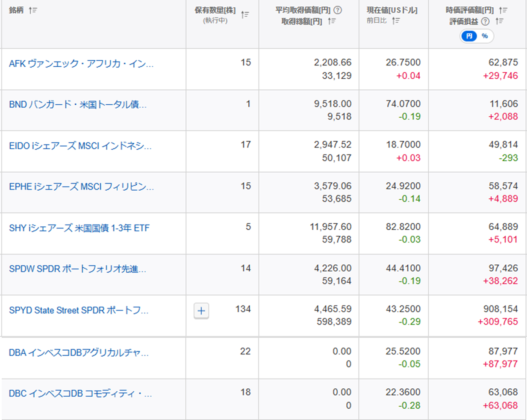Open EIDO iシェアーズ MSCI インドネシ link
Screen dimensions: 527x420
80,146
